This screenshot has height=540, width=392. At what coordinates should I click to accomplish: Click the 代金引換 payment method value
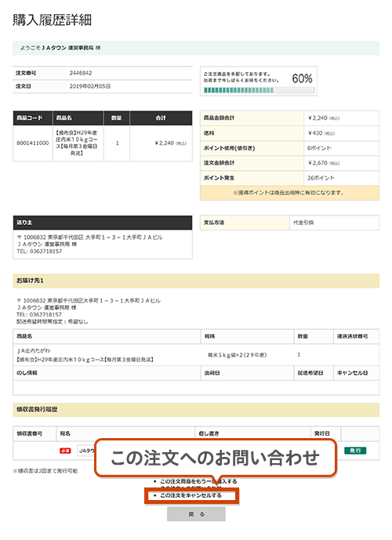[x=303, y=223]
